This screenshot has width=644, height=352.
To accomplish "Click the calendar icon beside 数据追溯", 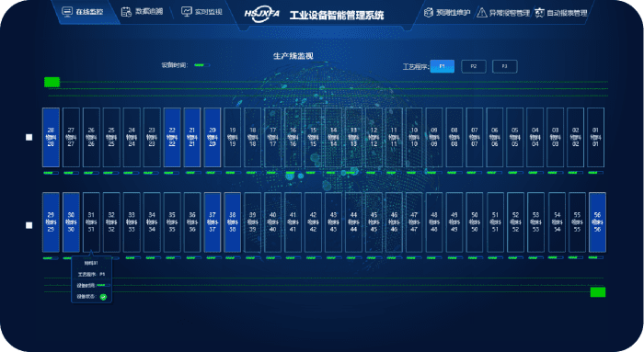I will tap(126, 11).
